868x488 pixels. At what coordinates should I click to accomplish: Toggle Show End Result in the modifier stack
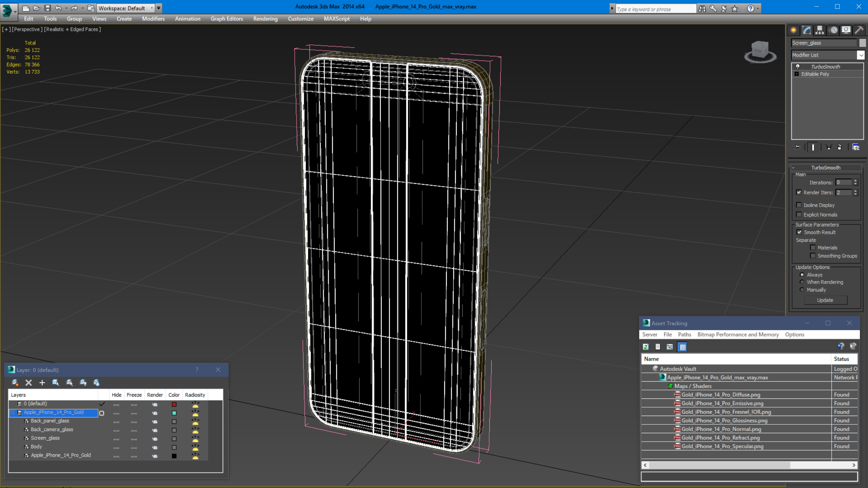(813, 147)
